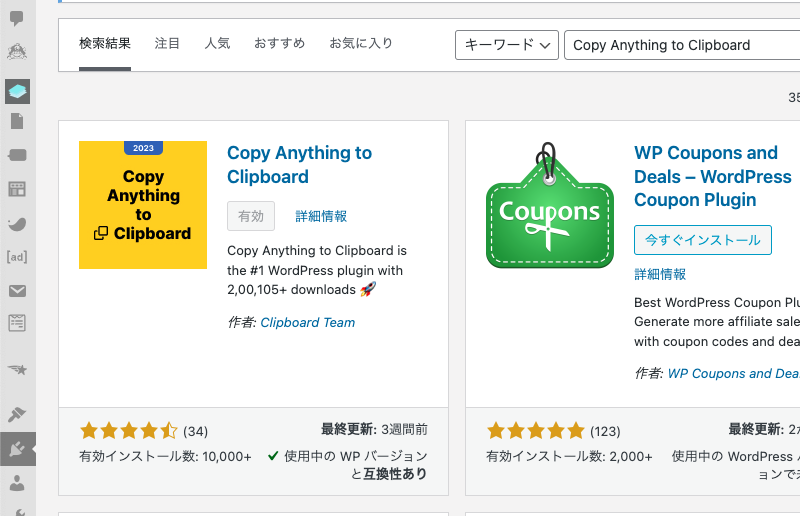Open the キーワード search type dropdown

coord(507,45)
